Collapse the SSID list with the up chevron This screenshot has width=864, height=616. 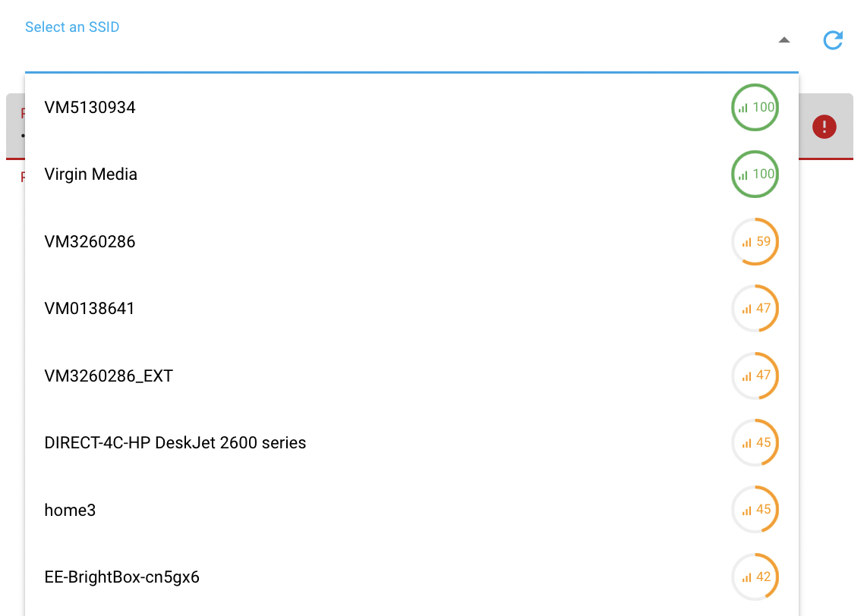pyautogui.click(x=784, y=39)
